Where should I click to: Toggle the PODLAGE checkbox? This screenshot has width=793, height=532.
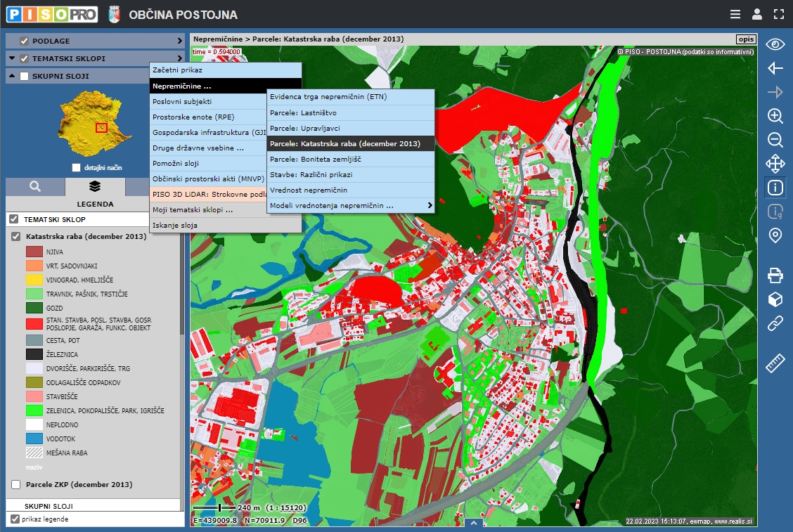pos(25,41)
